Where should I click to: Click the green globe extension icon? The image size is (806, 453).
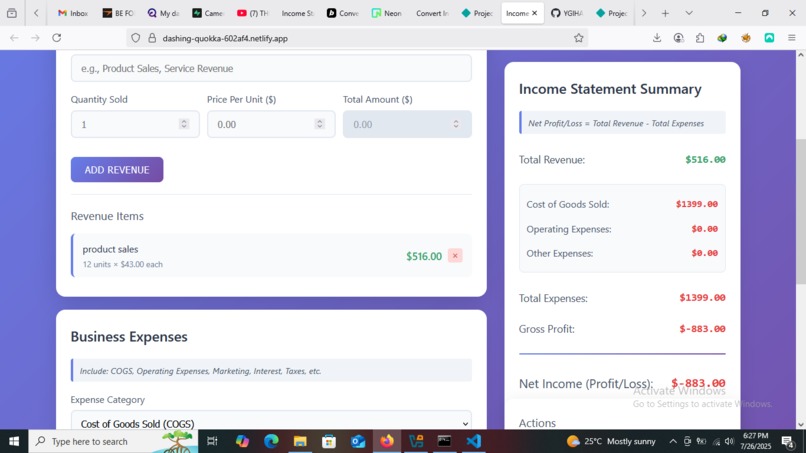click(722, 38)
